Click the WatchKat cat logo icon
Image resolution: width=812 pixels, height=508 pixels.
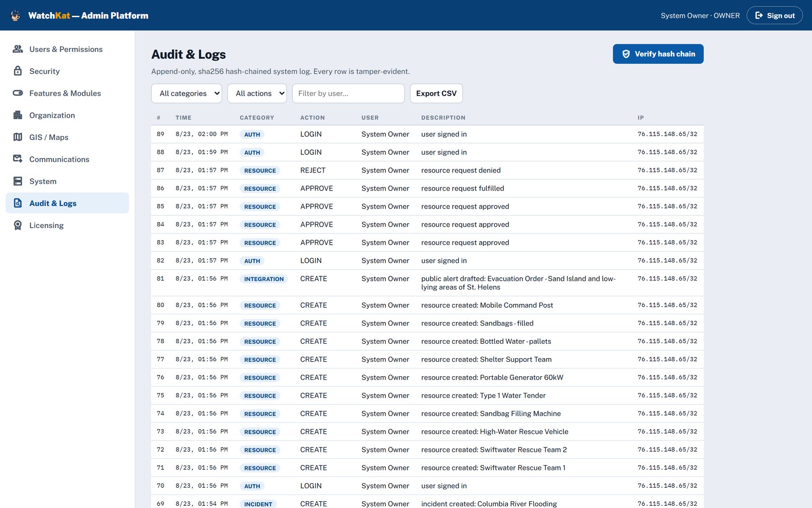tap(16, 15)
